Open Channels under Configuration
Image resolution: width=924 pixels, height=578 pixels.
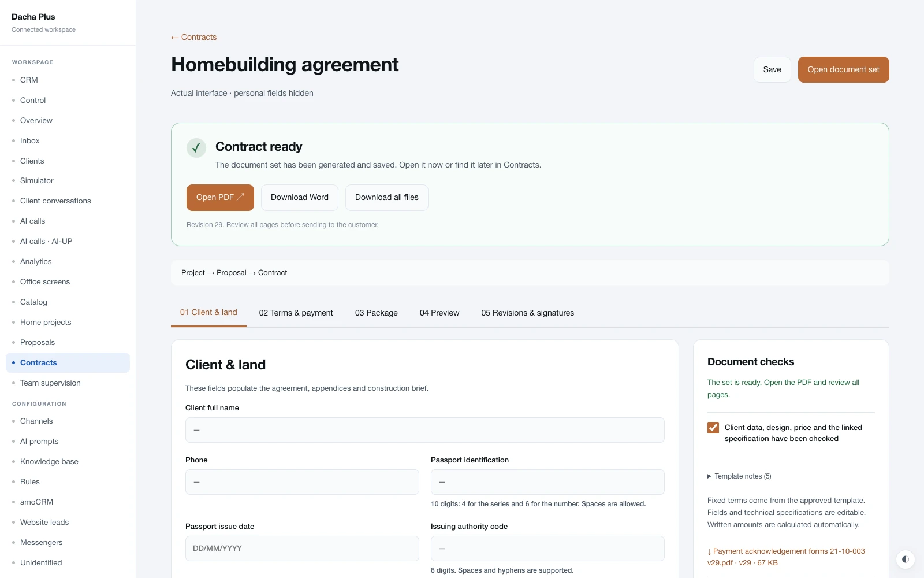[x=68, y=421]
